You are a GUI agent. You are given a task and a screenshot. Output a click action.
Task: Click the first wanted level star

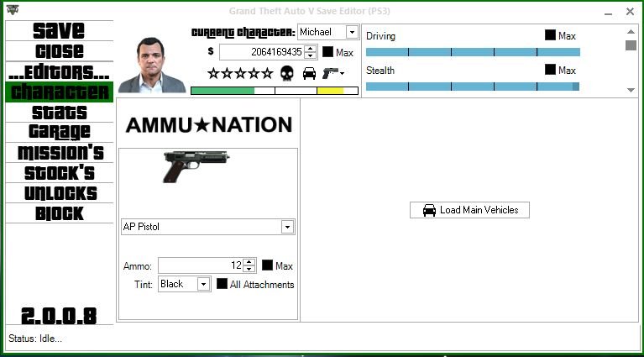(213, 74)
